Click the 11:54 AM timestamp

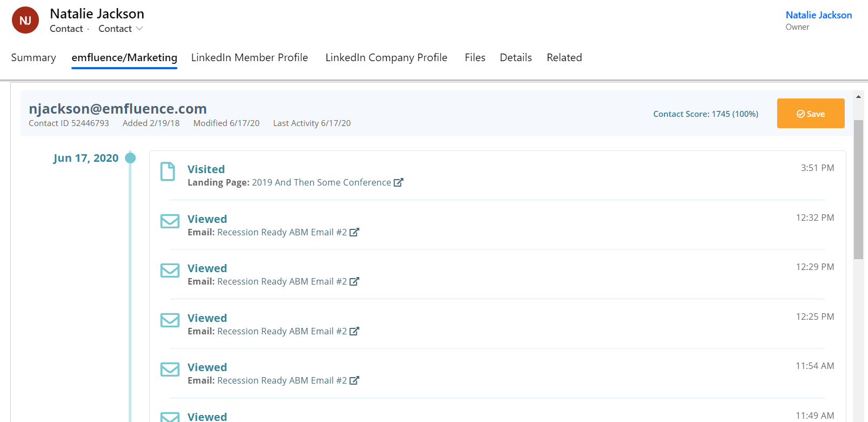[x=815, y=366]
